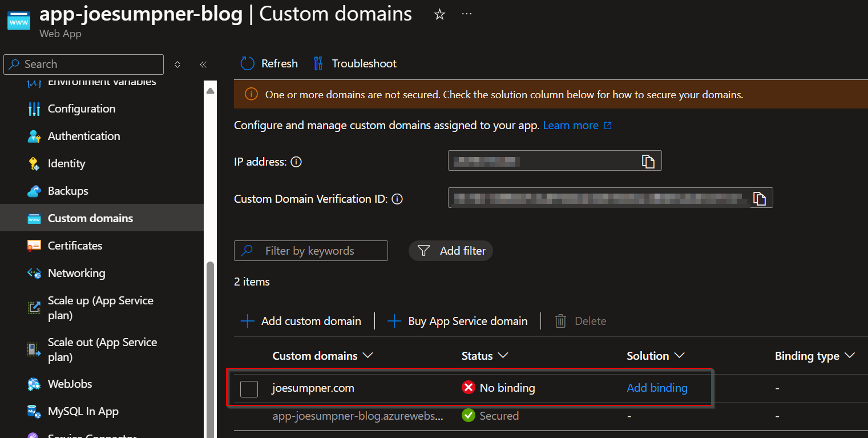Open Scale up (App Service plan)
The height and width of the screenshot is (438, 868).
(x=102, y=308)
